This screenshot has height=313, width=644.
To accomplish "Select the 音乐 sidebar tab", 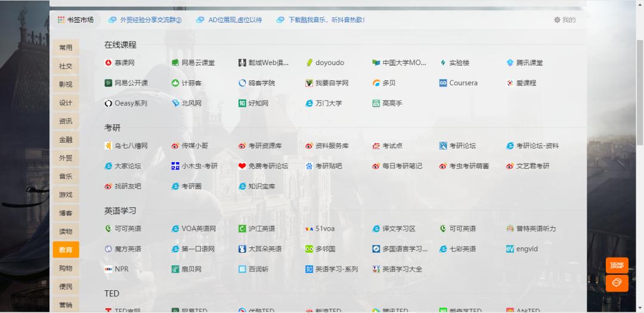I will pyautogui.click(x=66, y=176).
